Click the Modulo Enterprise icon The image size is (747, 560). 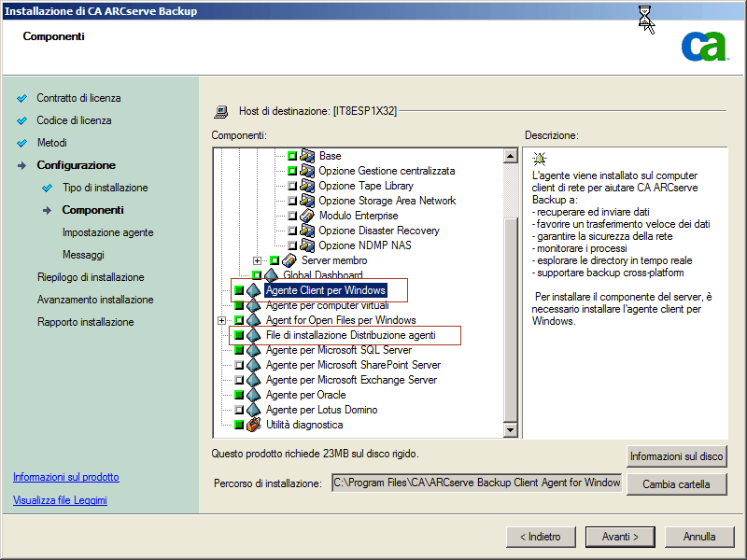pos(307,216)
